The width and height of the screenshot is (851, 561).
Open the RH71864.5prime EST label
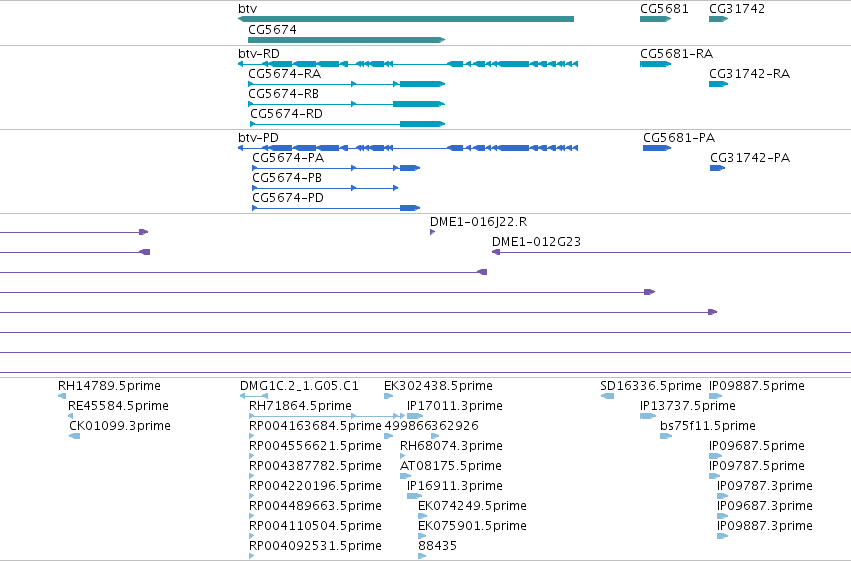(x=300, y=406)
